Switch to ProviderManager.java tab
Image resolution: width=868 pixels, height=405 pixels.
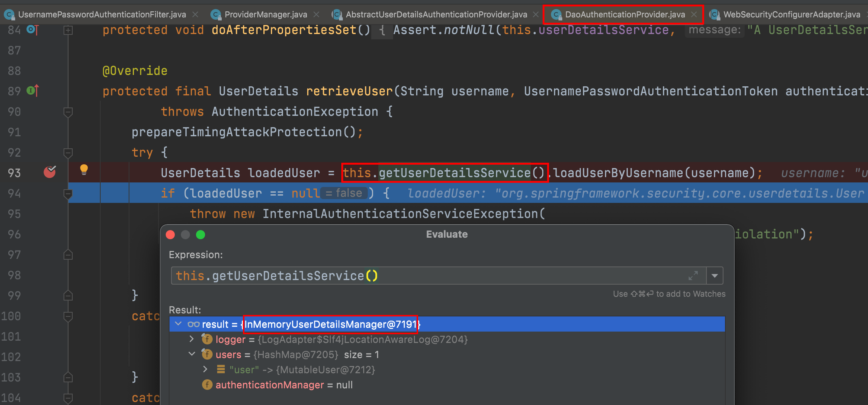[265, 14]
